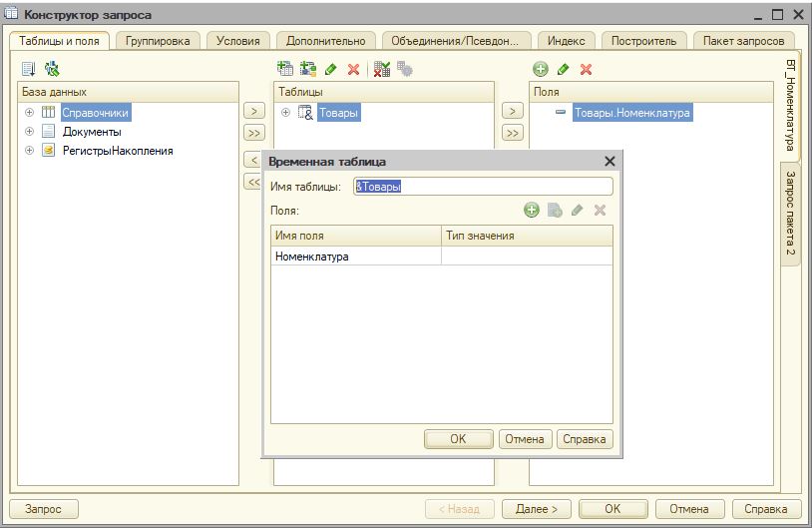Click Имя поля column header
Viewport: 812px width, 528px height.
[356, 236]
